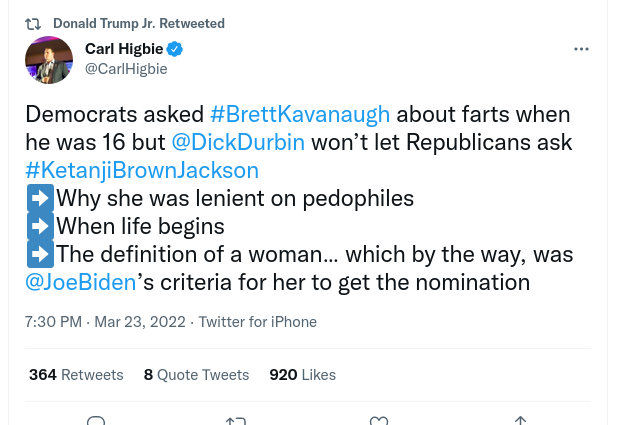The height and width of the screenshot is (425, 620).
Task: Like the tweet with the heart icon
Action: (378, 421)
